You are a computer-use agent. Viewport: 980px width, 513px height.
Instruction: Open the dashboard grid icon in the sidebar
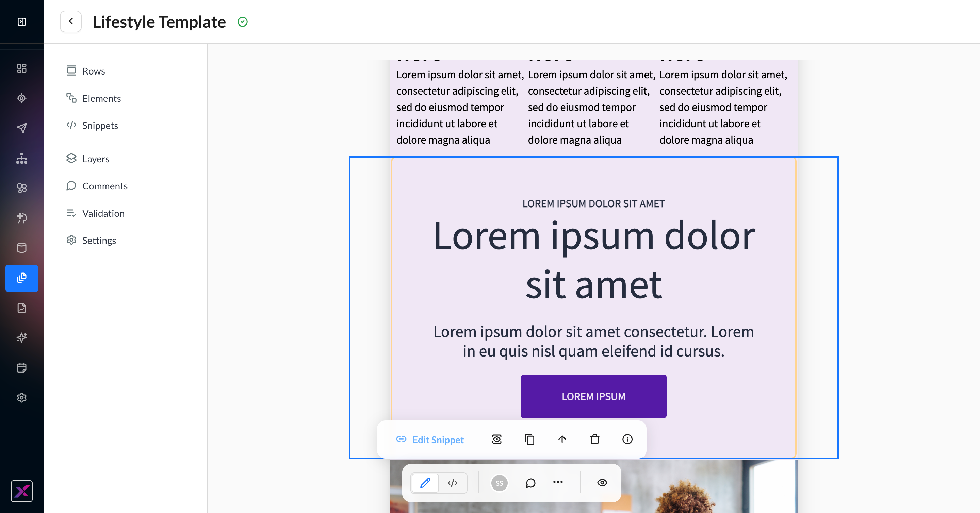[x=22, y=68]
